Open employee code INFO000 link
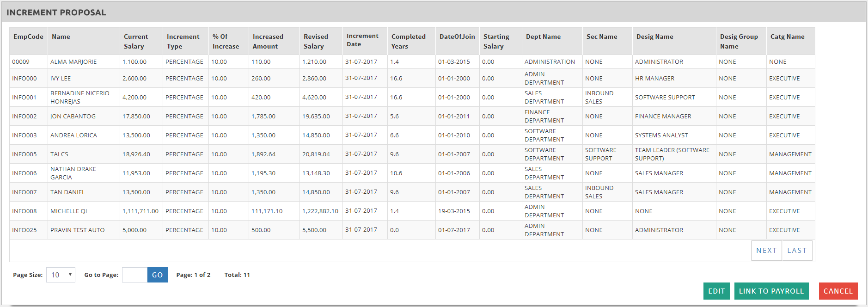Viewport: 868px width, 307px height. tap(24, 79)
